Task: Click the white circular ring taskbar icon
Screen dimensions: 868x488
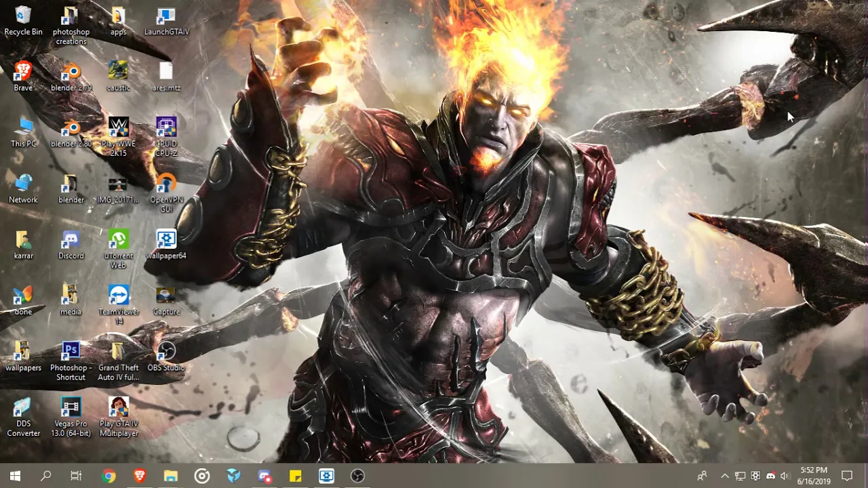Action: 202,476
